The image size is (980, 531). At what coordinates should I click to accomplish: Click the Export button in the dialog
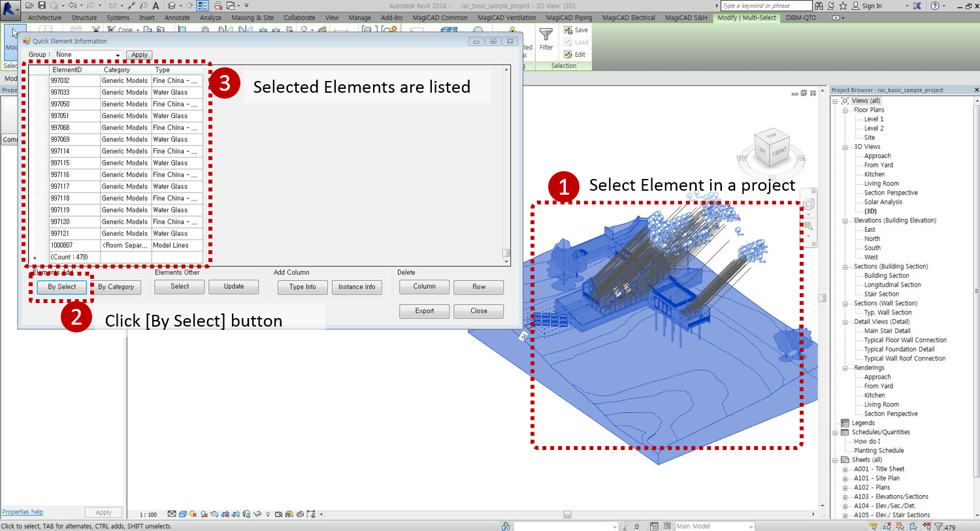424,311
